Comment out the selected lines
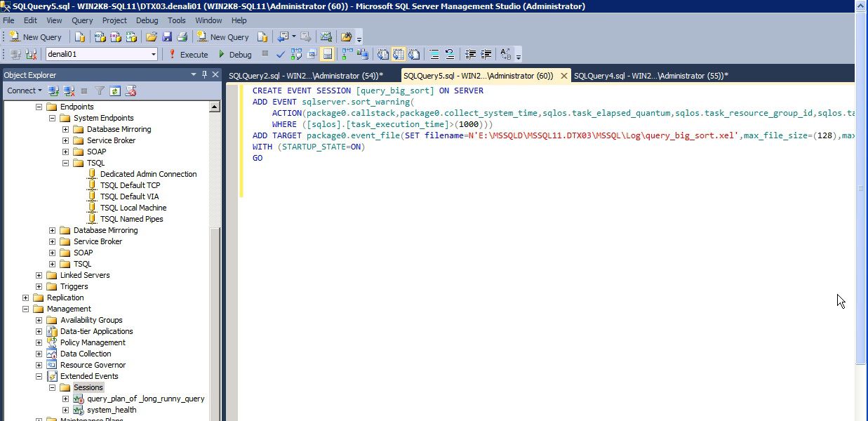Image resolution: width=868 pixels, height=421 pixels. 434,54
